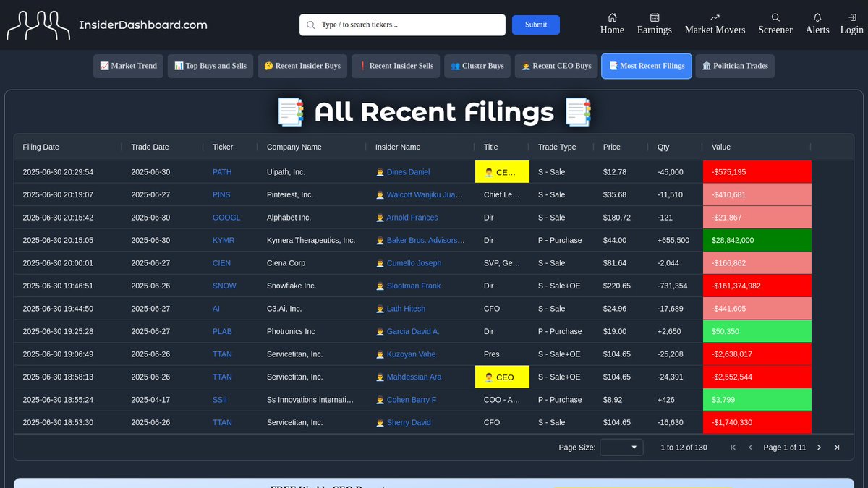
Task: Switch to Top Buys and Sells tab
Action: [x=210, y=66]
